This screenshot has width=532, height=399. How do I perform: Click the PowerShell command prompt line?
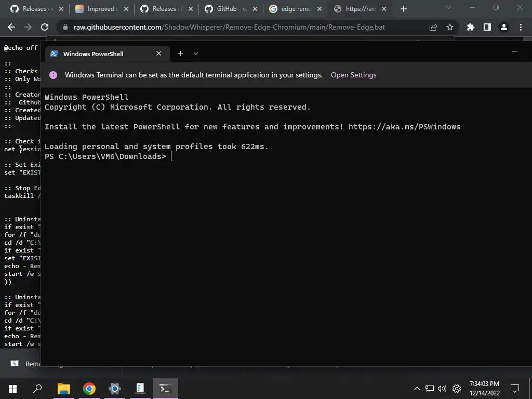(x=109, y=156)
